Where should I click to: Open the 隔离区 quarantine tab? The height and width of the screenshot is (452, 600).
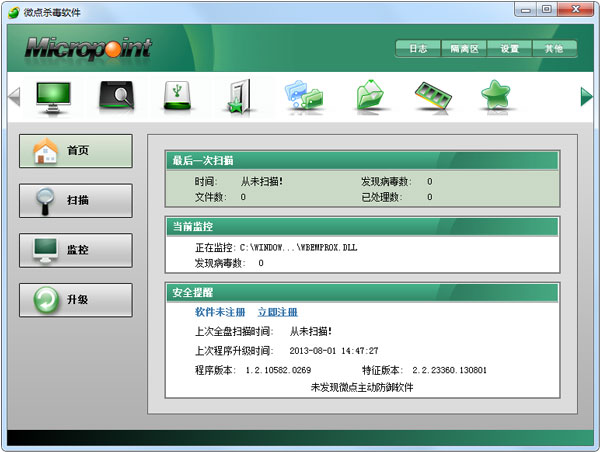click(x=464, y=49)
